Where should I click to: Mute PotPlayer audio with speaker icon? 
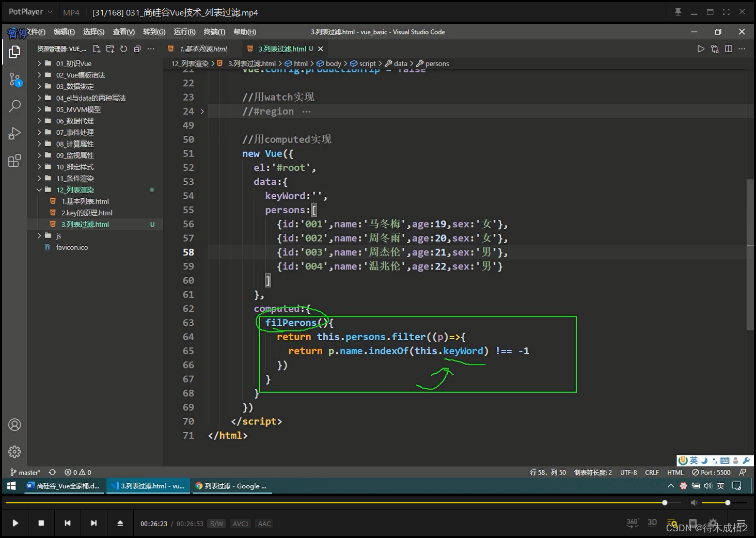pyautogui.click(x=695, y=502)
